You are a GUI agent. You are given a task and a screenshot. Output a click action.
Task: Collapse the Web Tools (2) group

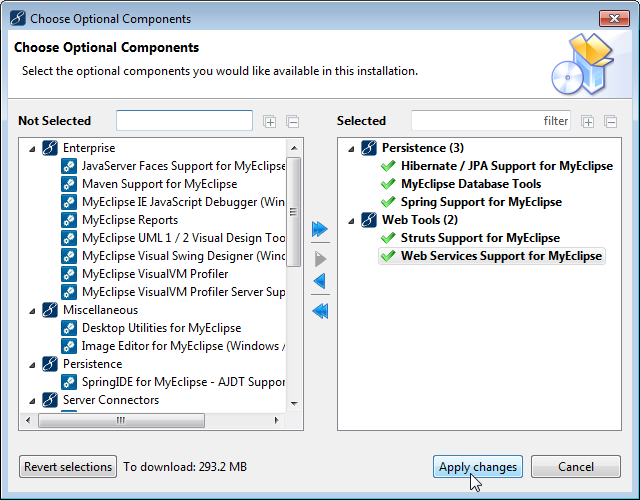click(x=350, y=220)
